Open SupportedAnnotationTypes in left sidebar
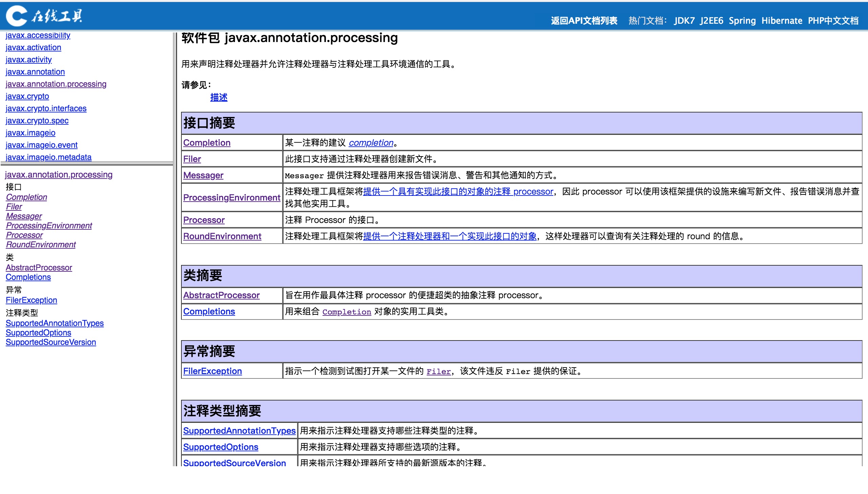 (x=55, y=323)
